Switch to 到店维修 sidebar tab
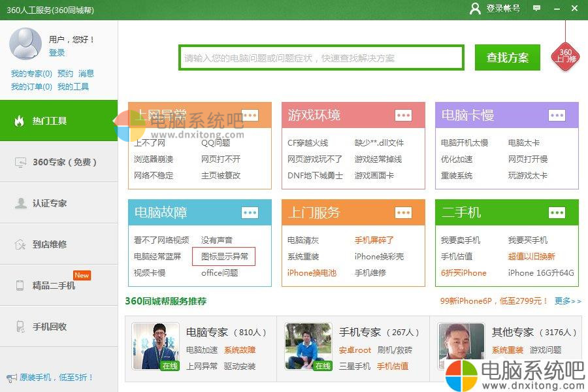 coord(59,244)
